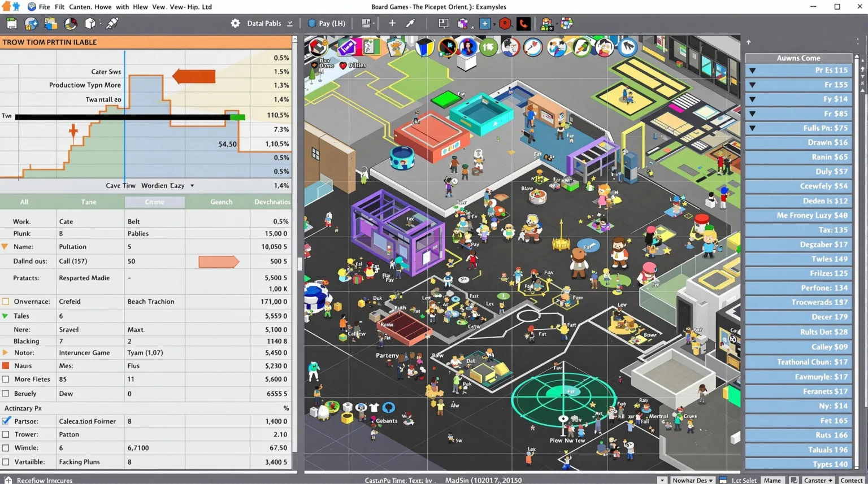This screenshot has width=868, height=484.
Task: Open the Datal Pabls settings gear
Action: coord(236,23)
